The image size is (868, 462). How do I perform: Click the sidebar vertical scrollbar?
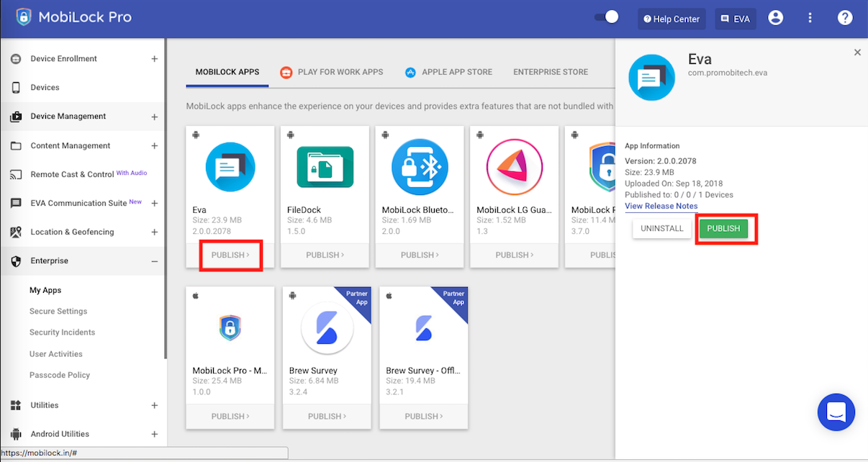coord(166,198)
